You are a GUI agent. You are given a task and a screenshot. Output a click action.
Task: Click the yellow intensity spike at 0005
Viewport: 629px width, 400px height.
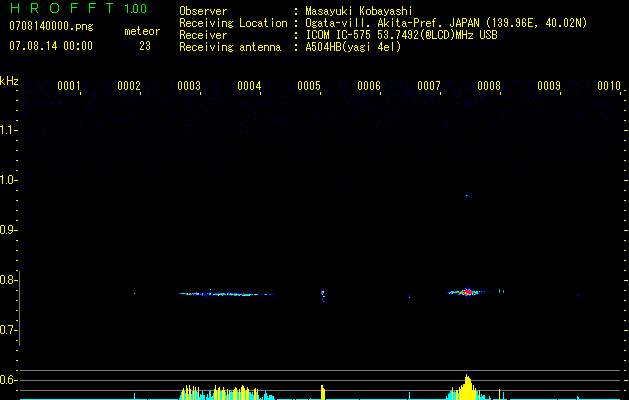[x=323, y=392]
